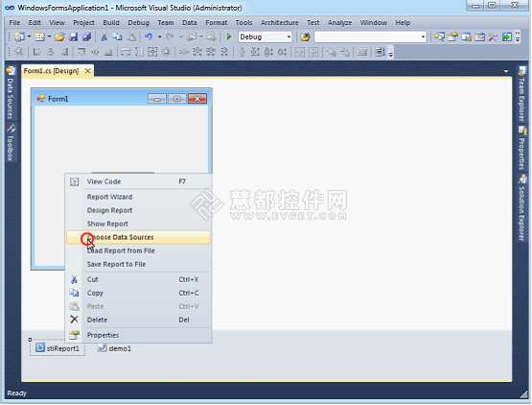Click the Align Tops layout icon

click(x=81, y=52)
